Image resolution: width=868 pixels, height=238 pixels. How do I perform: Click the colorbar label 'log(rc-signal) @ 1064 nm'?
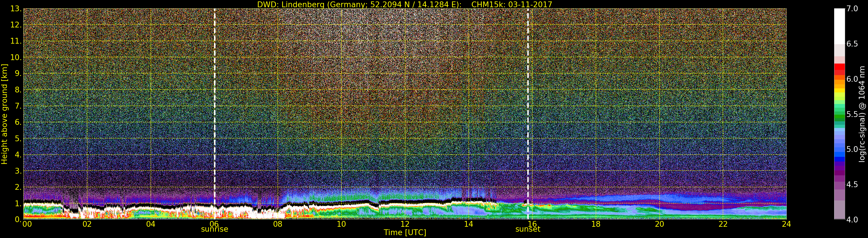[x=862, y=114]
